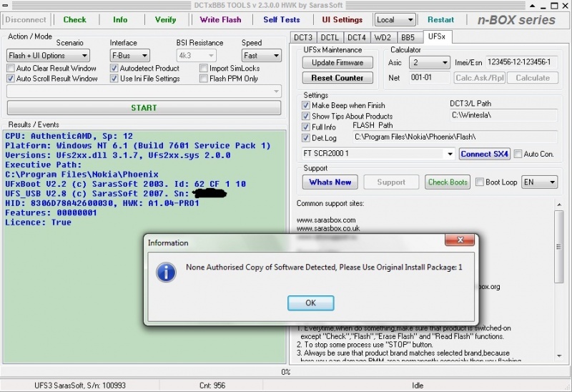572x392 pixels.
Task: Open the EN language dropdown
Action: point(540,182)
